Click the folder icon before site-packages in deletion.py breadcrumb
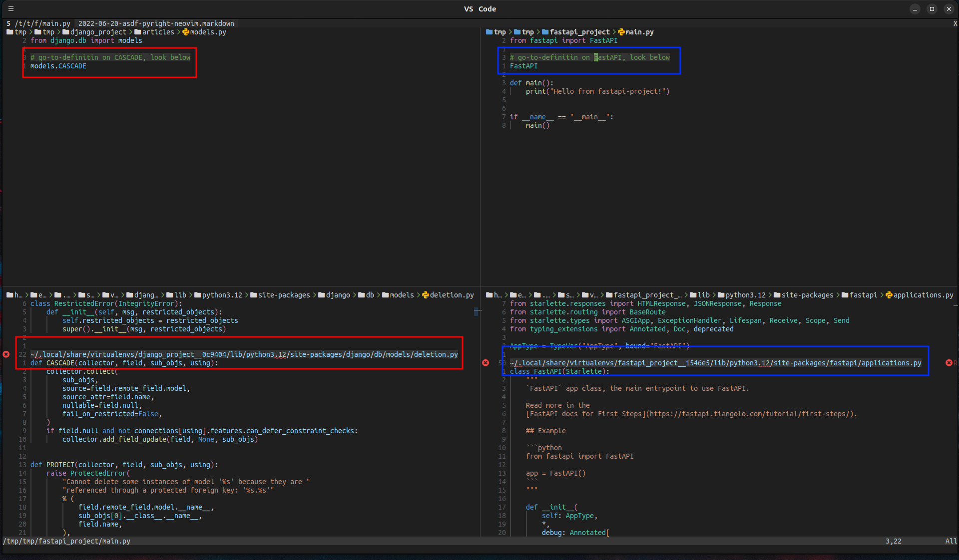Viewport: 959px width, 560px height. [x=254, y=295]
